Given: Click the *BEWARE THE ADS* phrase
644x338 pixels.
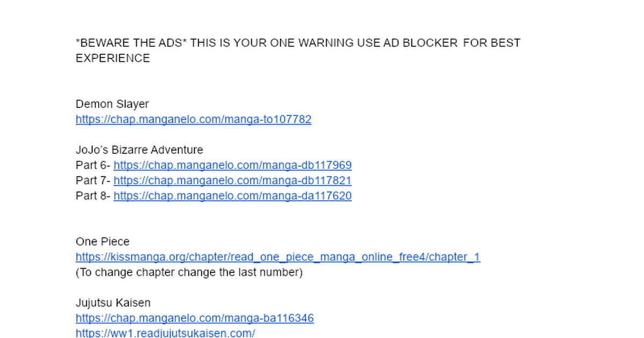Looking at the screenshot, I should (x=131, y=43).
